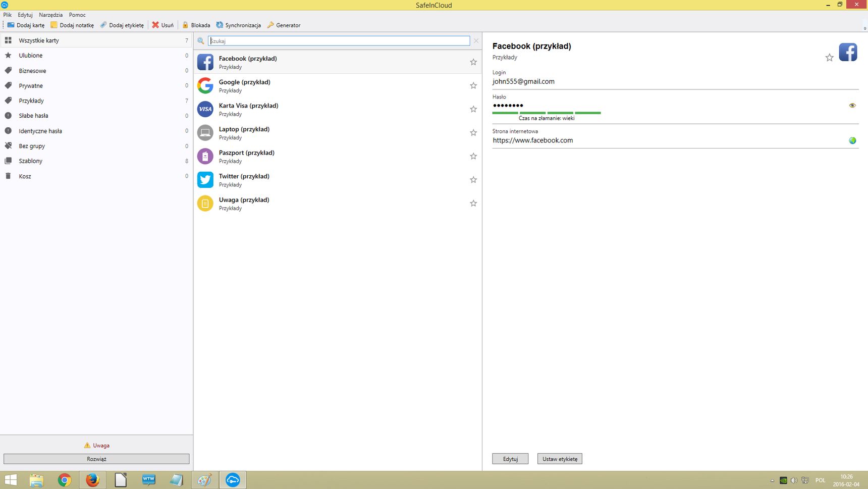The image size is (868, 489).
Task: Click the Uwaga warning notice
Action: pos(96,446)
